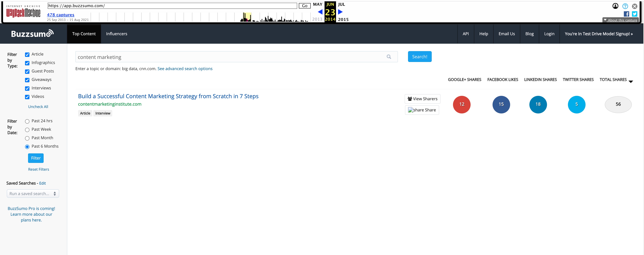The image size is (644, 255).
Task: Toggle the Guest Posts checkbox
Action: 27,72
